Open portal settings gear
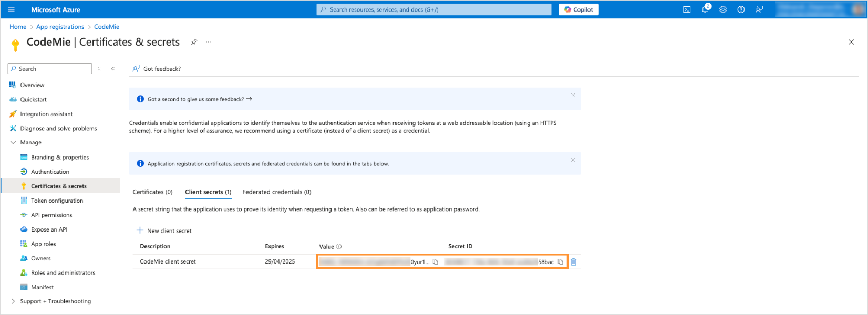Screen dimensions: 868x315 723,9
